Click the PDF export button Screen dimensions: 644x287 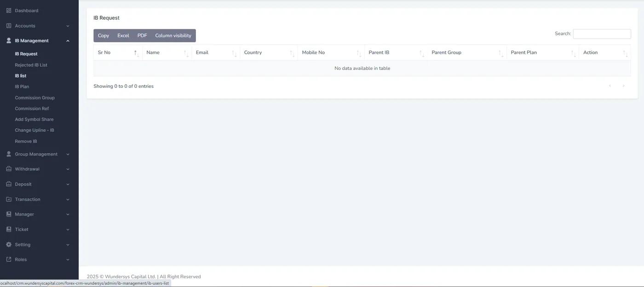[x=142, y=35]
